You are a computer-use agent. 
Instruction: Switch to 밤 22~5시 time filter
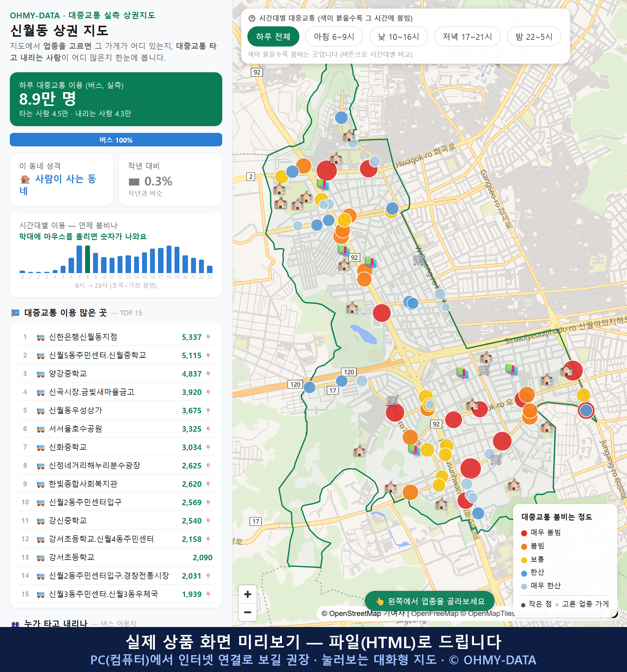point(534,36)
